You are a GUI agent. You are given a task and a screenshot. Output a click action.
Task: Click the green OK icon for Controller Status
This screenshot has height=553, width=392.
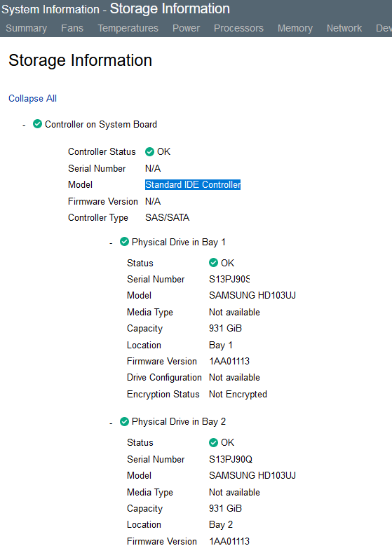[x=149, y=151]
